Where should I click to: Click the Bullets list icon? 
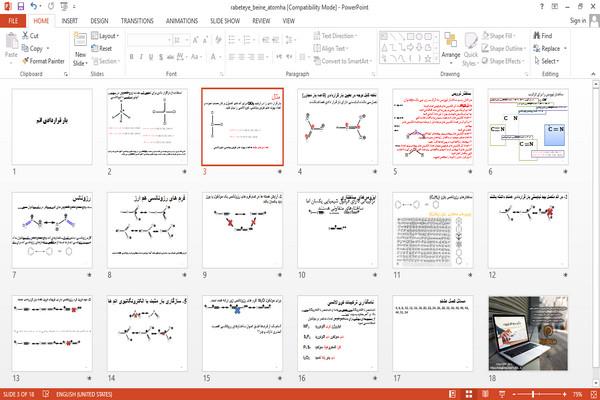point(232,40)
